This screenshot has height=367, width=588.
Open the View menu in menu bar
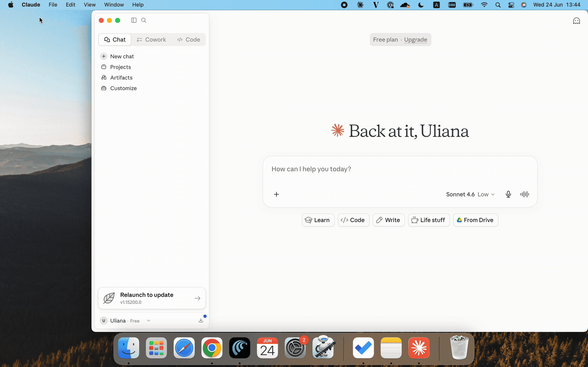[90, 5]
